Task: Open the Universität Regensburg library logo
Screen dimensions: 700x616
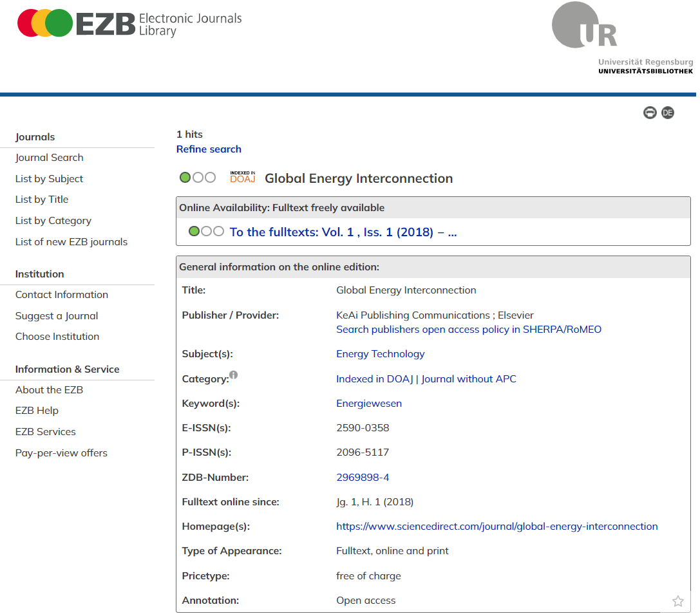Action: click(622, 38)
